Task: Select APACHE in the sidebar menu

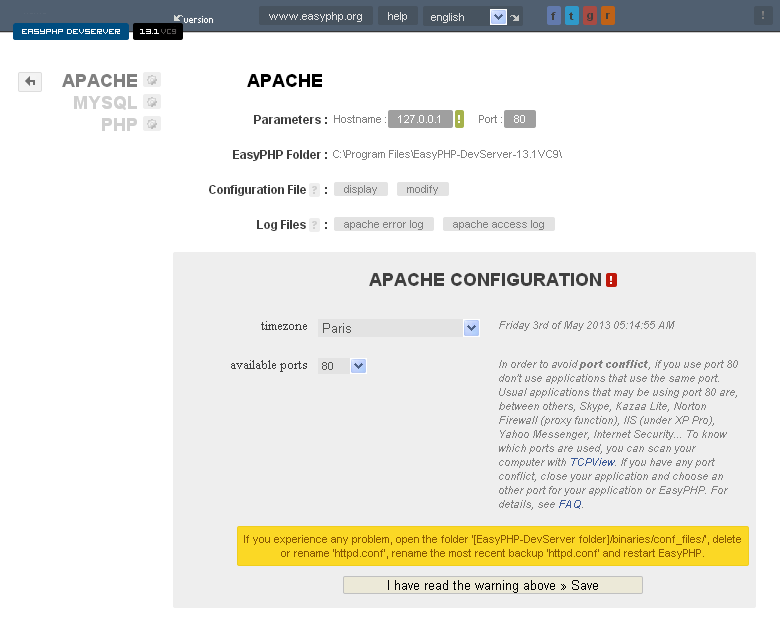Action: point(99,81)
